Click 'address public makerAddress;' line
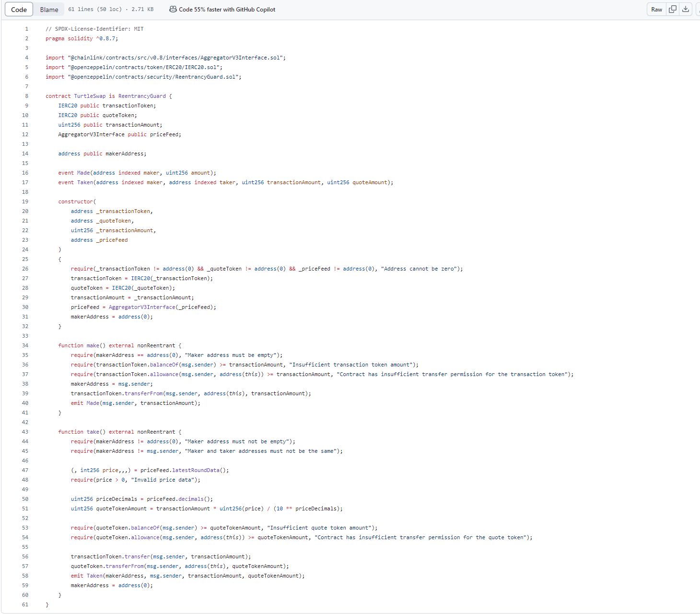The height and width of the screenshot is (615, 700). 102,154
